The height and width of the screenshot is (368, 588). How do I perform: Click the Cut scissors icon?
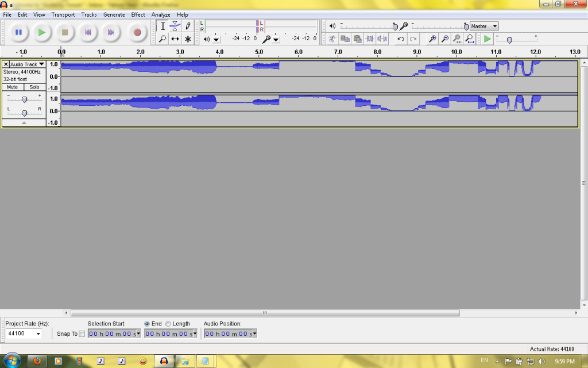[332, 39]
